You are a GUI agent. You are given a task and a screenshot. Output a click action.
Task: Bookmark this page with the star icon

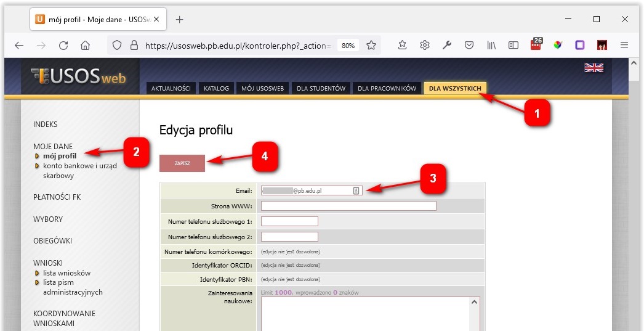371,45
